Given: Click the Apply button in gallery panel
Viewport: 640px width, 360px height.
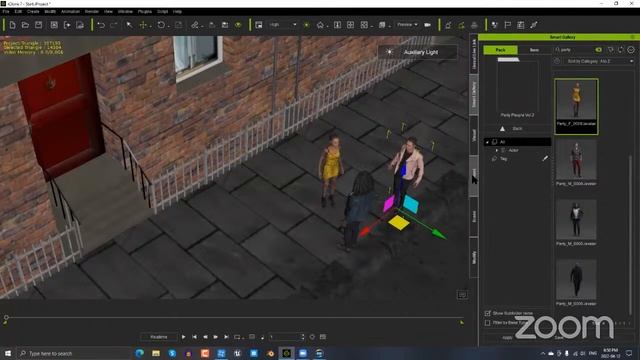Looking at the screenshot, I should point(507,338).
